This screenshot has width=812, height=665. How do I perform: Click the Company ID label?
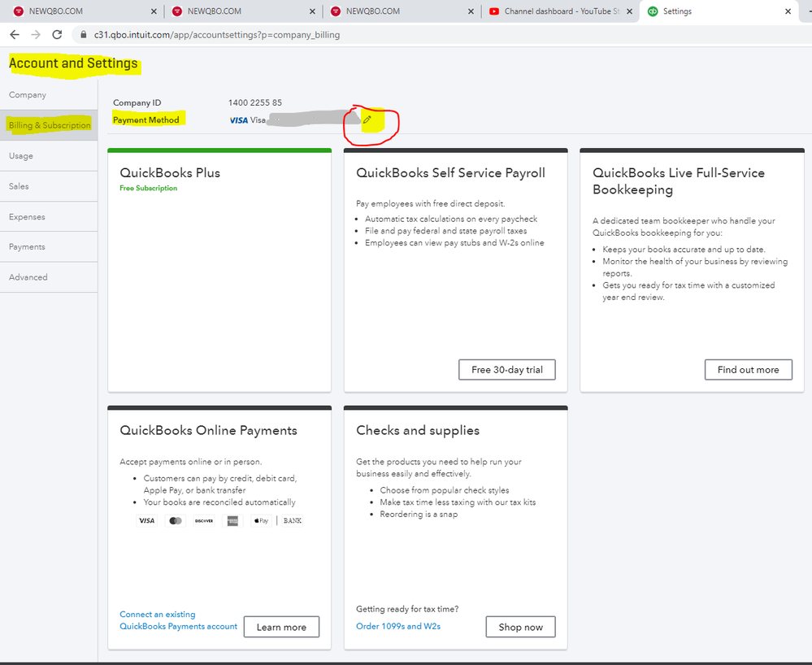tap(137, 102)
